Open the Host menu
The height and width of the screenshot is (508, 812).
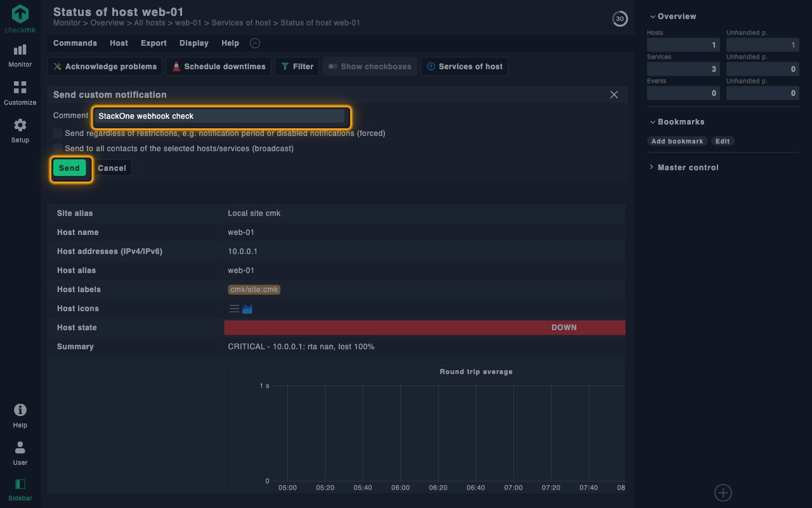tap(119, 43)
